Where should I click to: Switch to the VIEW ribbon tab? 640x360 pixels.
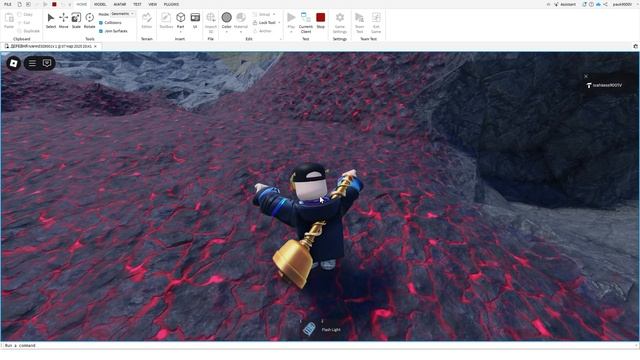click(x=153, y=4)
